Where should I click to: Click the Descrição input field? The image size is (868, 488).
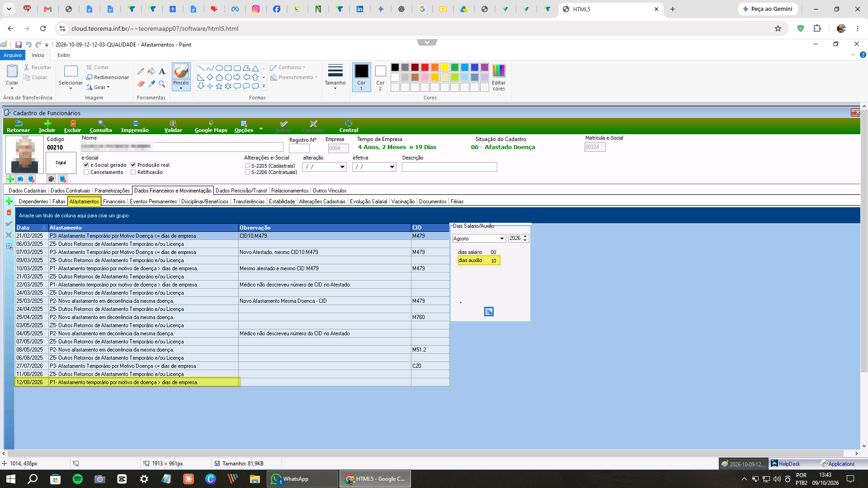pos(449,167)
